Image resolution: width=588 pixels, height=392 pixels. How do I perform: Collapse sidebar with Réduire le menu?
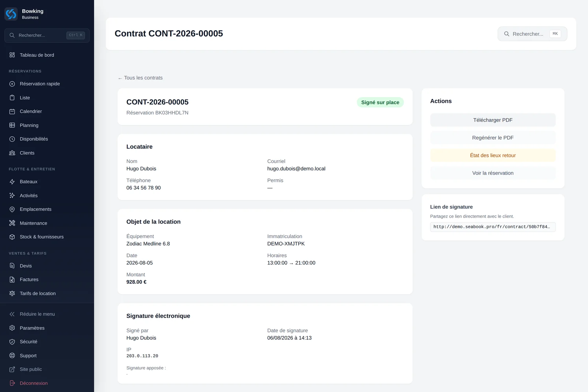pos(47,314)
